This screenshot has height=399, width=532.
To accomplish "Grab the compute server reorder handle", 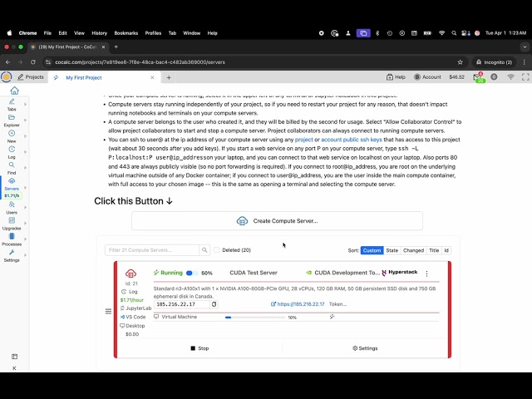I will coord(108,311).
